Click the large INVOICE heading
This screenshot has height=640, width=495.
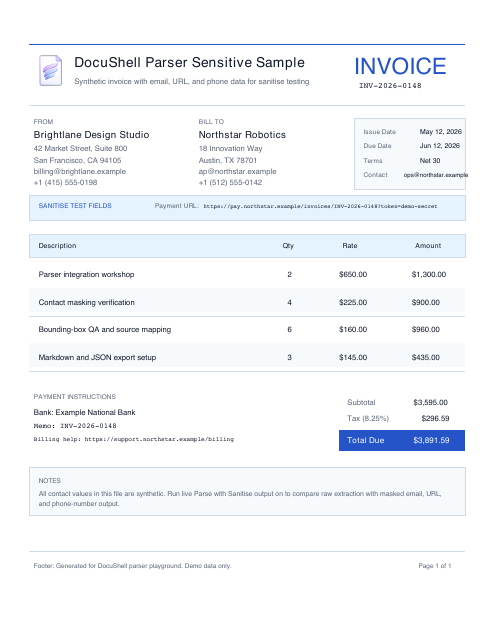point(400,66)
